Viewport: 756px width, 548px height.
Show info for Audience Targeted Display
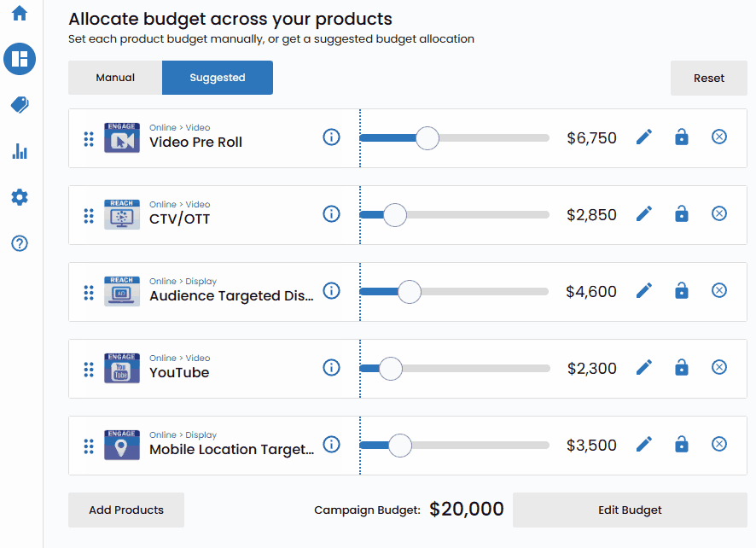click(332, 291)
